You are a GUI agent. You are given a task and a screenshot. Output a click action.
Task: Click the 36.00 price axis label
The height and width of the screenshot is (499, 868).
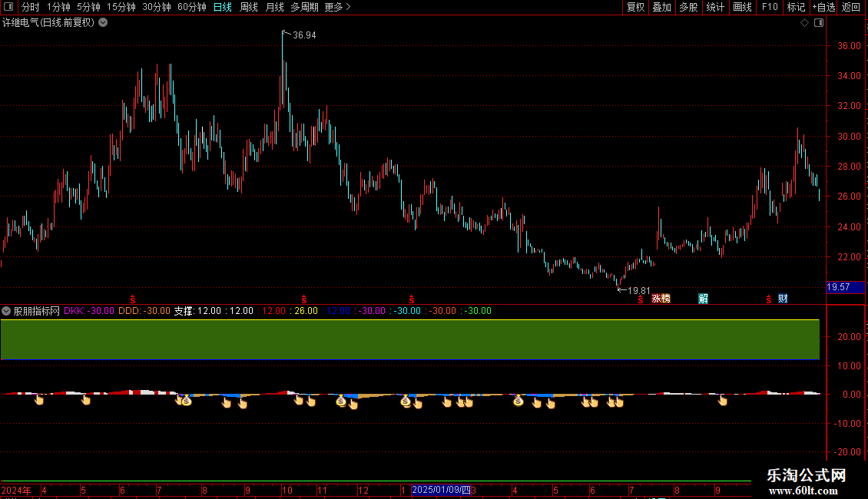pyautogui.click(x=849, y=46)
